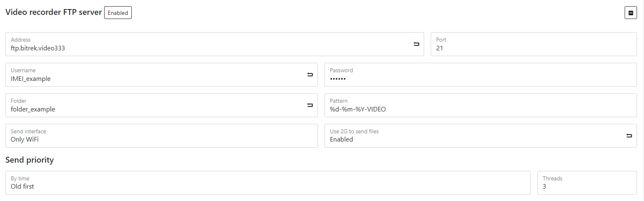Focus the Port field showing 21
644x201 pixels.
point(533,48)
